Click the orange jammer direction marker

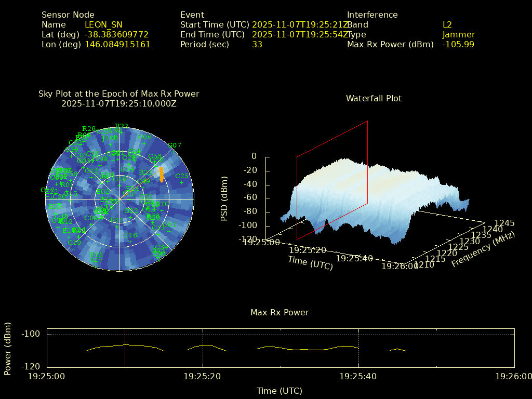tap(162, 174)
